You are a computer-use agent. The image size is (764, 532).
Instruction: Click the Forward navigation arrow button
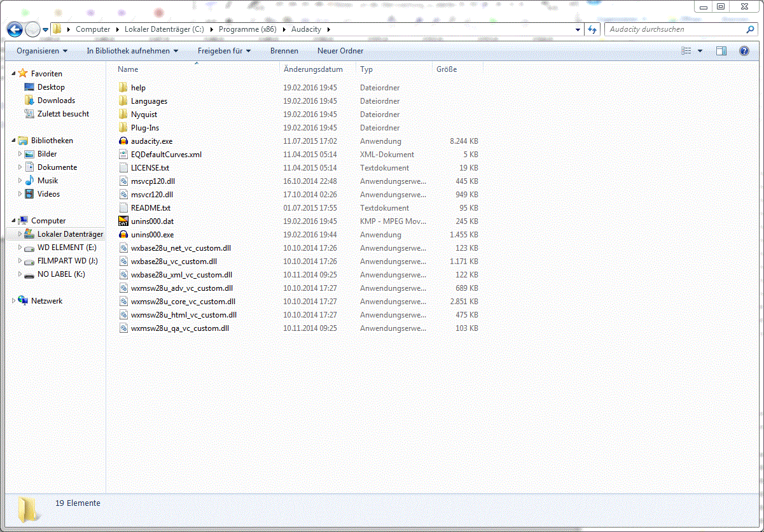click(x=32, y=29)
